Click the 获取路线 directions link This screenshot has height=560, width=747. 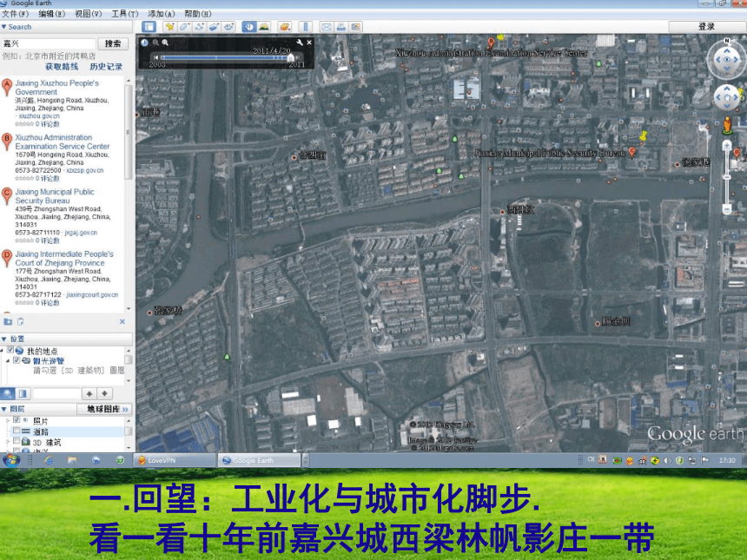click(x=62, y=67)
